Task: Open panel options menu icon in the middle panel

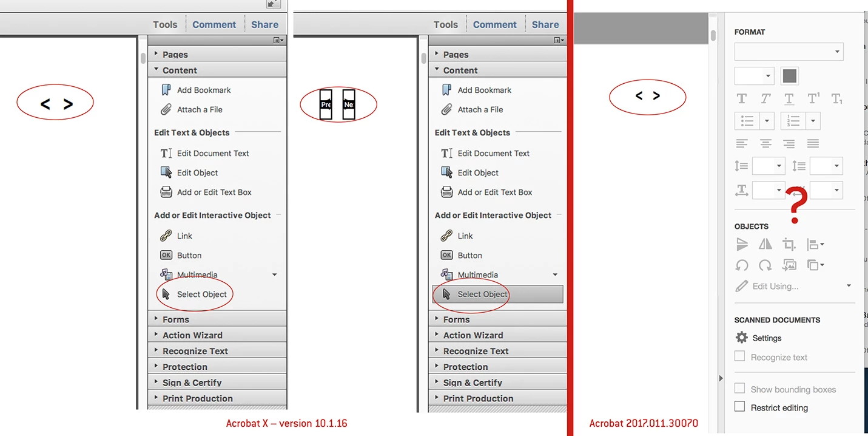Action: pos(559,40)
